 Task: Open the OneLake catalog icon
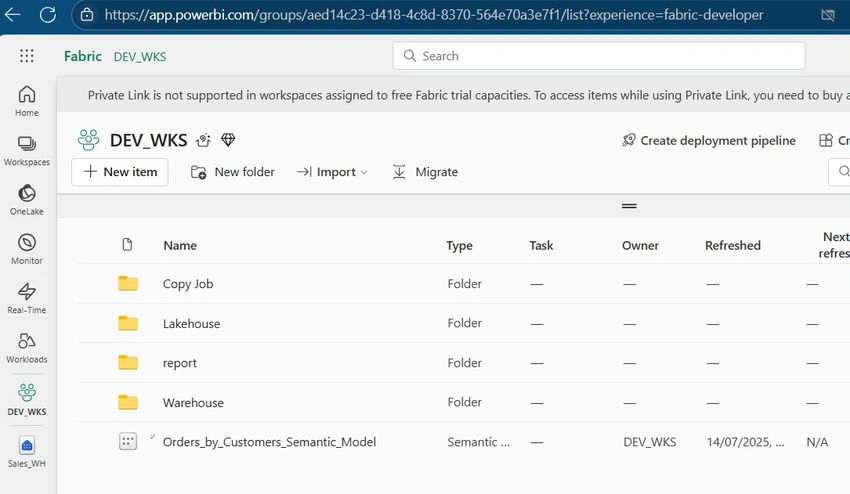(27, 200)
